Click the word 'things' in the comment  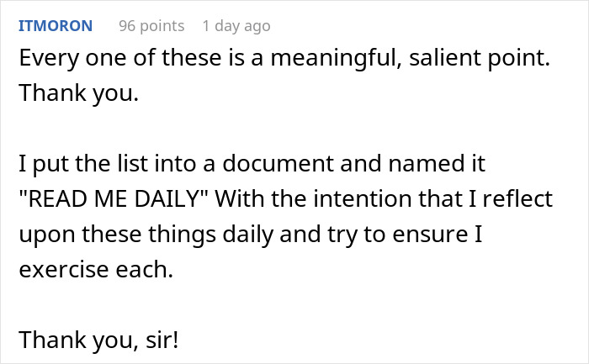click(183, 235)
